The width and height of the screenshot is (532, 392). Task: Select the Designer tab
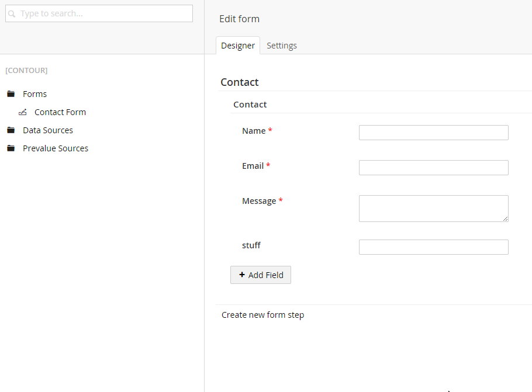[238, 46]
